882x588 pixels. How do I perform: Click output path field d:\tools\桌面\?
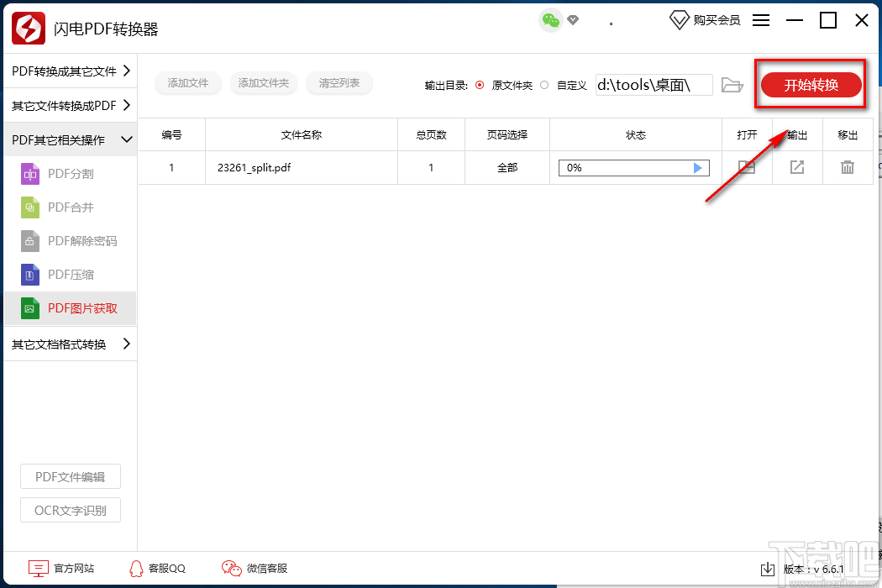tap(654, 85)
